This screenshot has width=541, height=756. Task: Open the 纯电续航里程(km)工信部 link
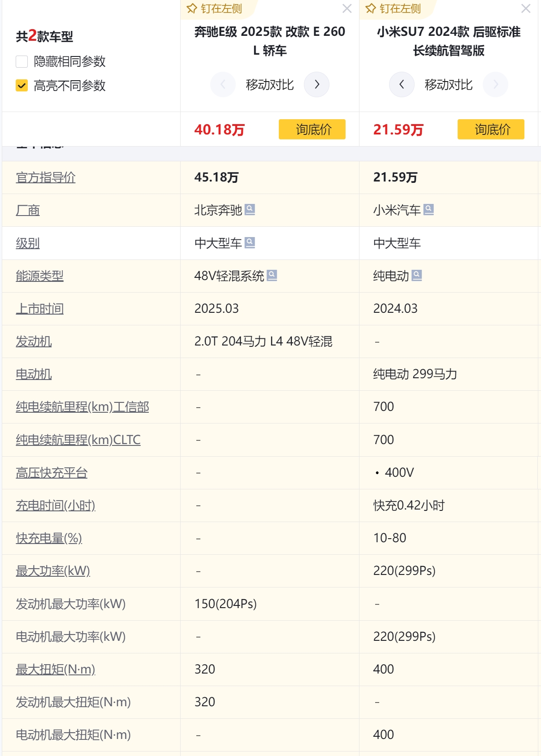(x=82, y=407)
